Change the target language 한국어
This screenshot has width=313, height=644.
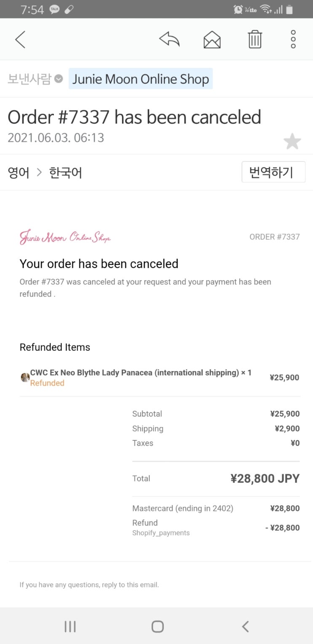(66, 172)
